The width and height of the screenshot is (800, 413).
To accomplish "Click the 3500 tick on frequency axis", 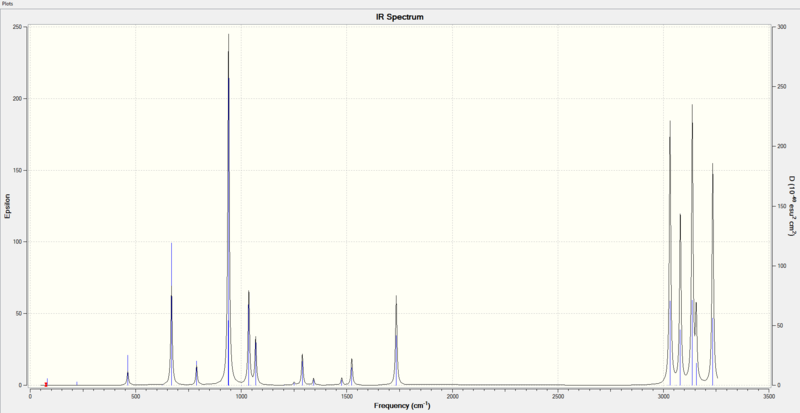I will 769,395.
